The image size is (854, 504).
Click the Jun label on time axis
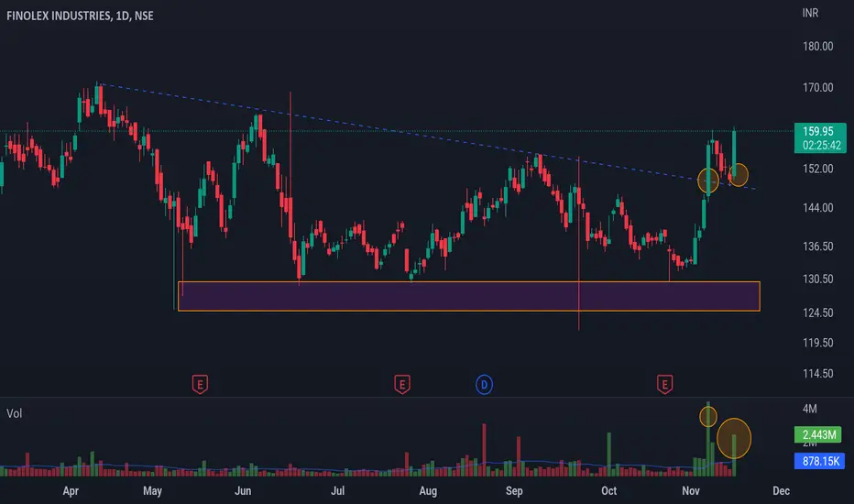(x=243, y=491)
